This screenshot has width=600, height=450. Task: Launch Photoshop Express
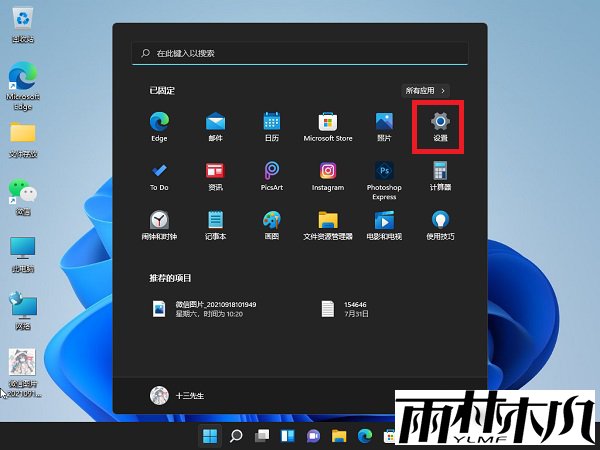[384, 181]
